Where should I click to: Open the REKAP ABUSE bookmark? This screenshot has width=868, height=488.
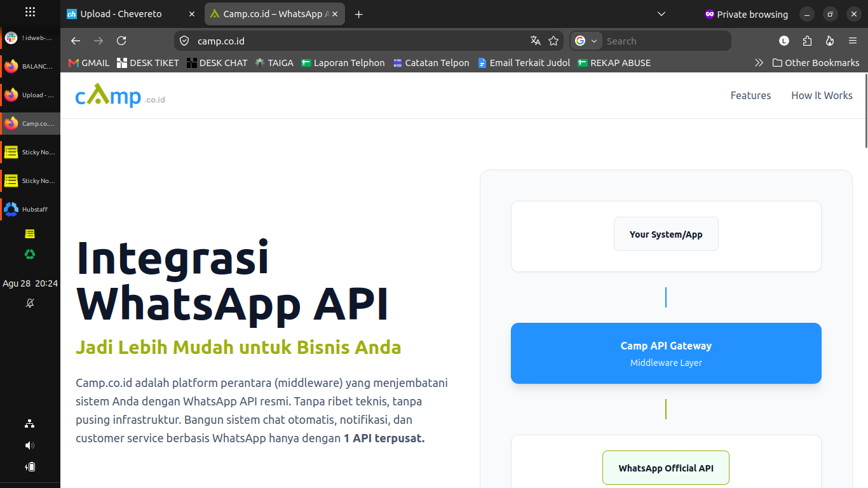[x=614, y=63]
